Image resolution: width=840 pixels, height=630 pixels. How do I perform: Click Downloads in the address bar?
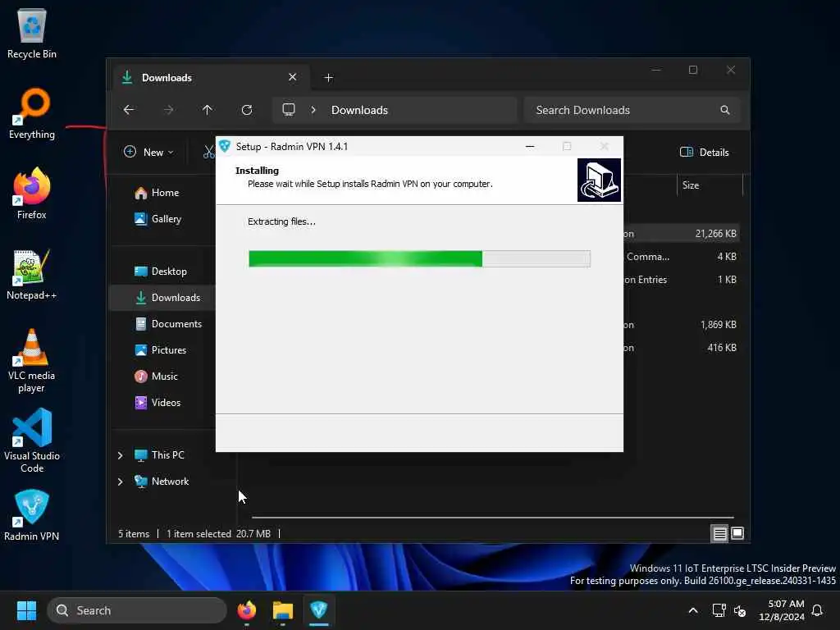(x=359, y=110)
